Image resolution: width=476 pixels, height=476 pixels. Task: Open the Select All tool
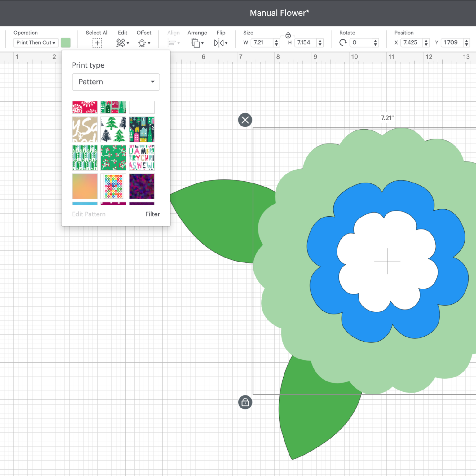coord(97,43)
